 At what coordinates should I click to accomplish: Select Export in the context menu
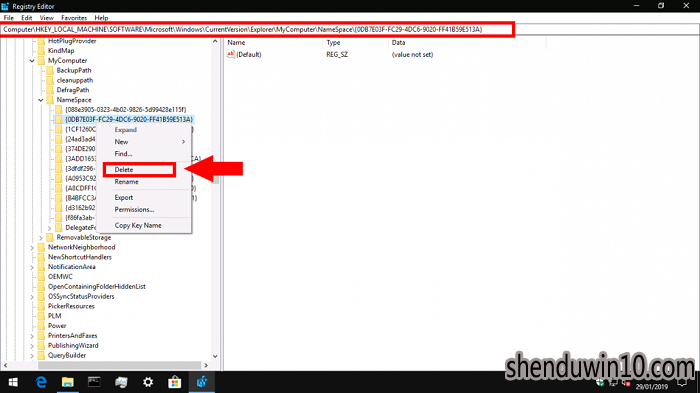click(x=124, y=197)
